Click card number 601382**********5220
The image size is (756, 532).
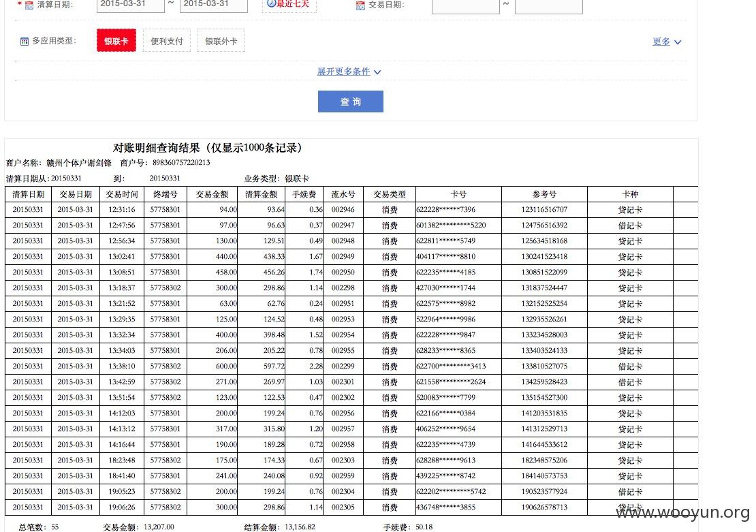[x=452, y=225]
